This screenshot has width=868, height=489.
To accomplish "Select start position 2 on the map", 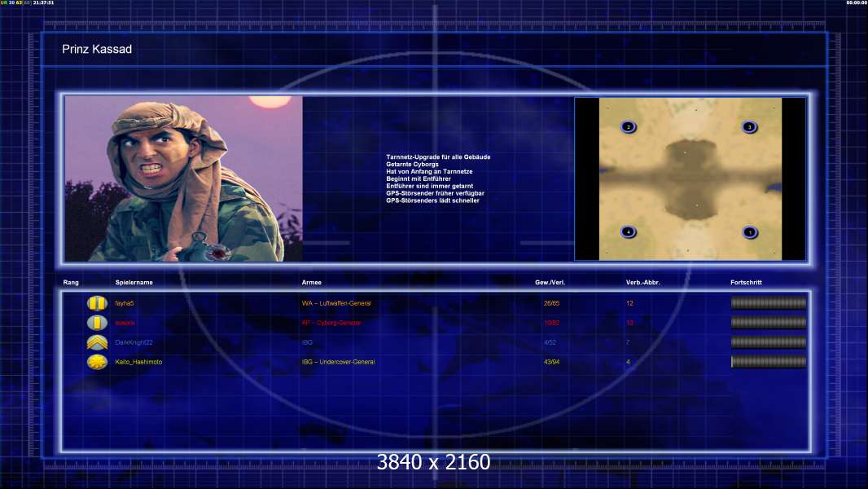I will pyautogui.click(x=628, y=127).
